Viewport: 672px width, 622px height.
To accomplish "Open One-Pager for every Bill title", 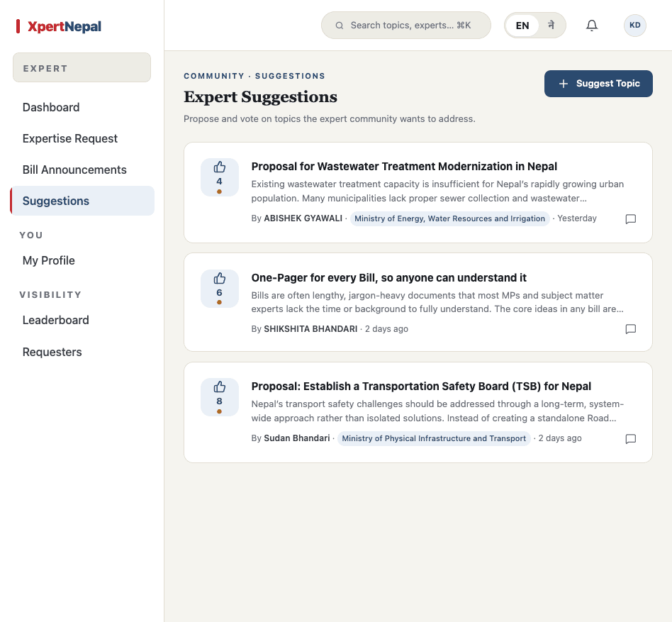I will click(x=388, y=278).
